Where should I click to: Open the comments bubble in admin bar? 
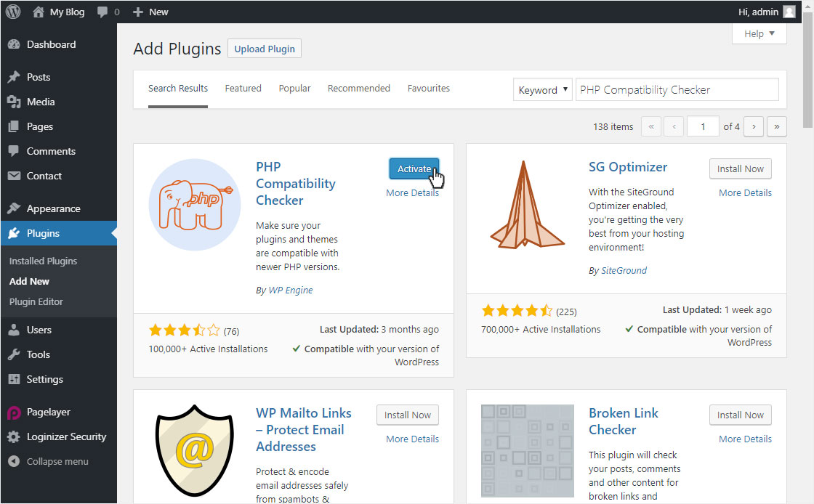[x=102, y=12]
